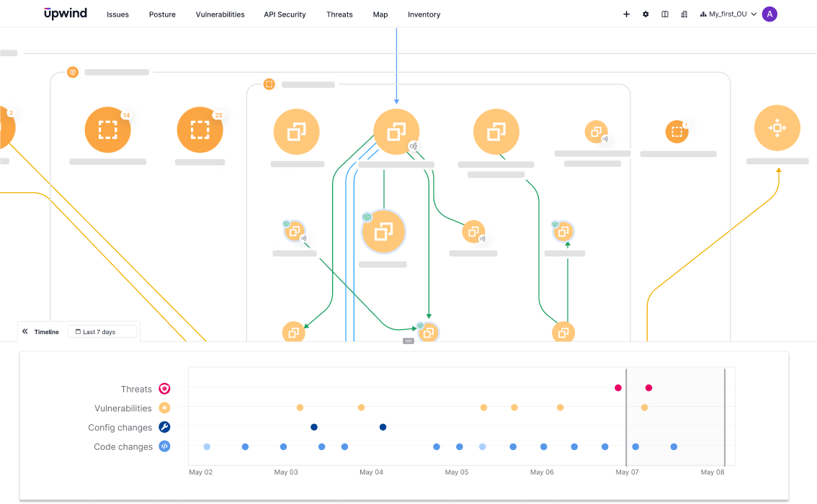Select the node with badge count 25
817x504 pixels.
pos(200,130)
